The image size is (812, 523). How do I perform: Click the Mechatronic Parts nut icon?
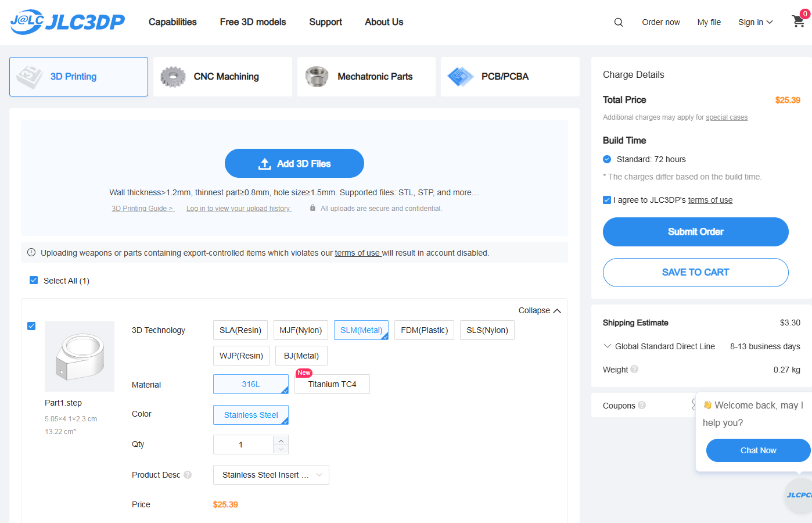click(x=317, y=77)
